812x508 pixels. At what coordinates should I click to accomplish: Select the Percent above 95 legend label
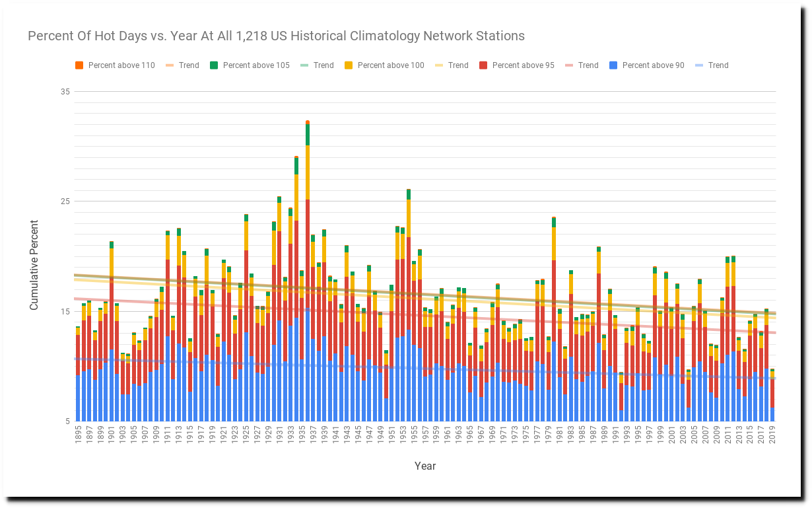click(523, 65)
